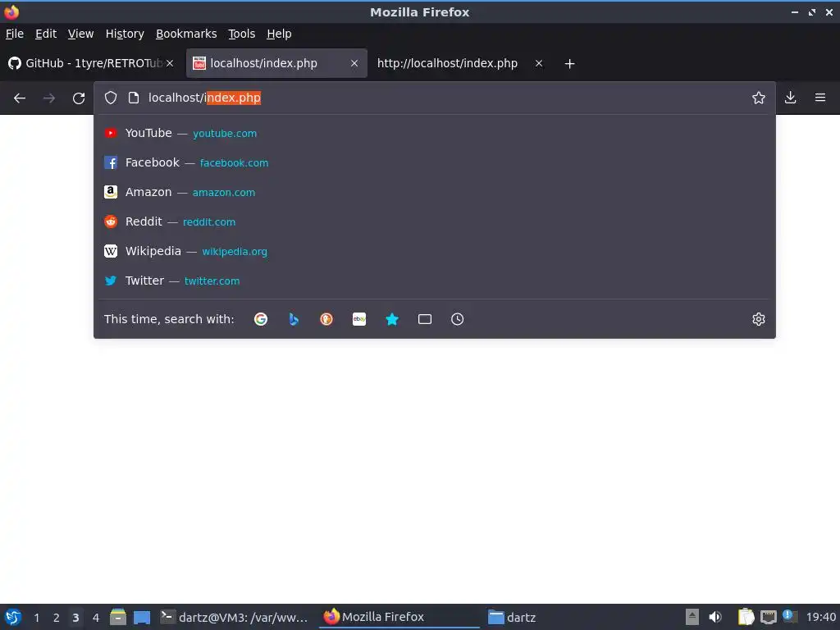Bookmark this page with the star icon

(758, 98)
